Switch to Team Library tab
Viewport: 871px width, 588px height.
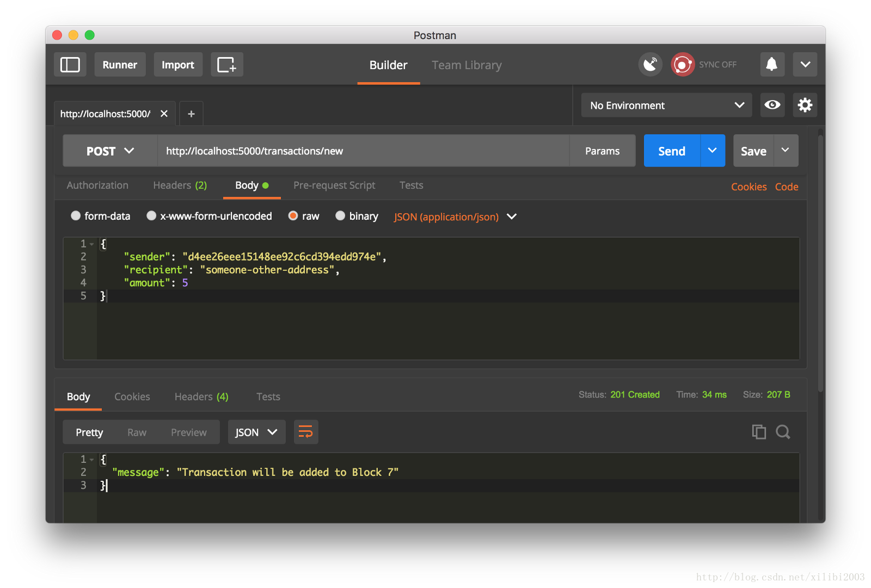click(x=467, y=65)
